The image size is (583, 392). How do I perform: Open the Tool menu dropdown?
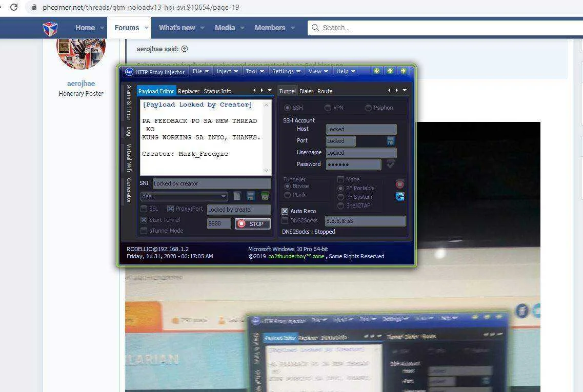[x=255, y=71]
